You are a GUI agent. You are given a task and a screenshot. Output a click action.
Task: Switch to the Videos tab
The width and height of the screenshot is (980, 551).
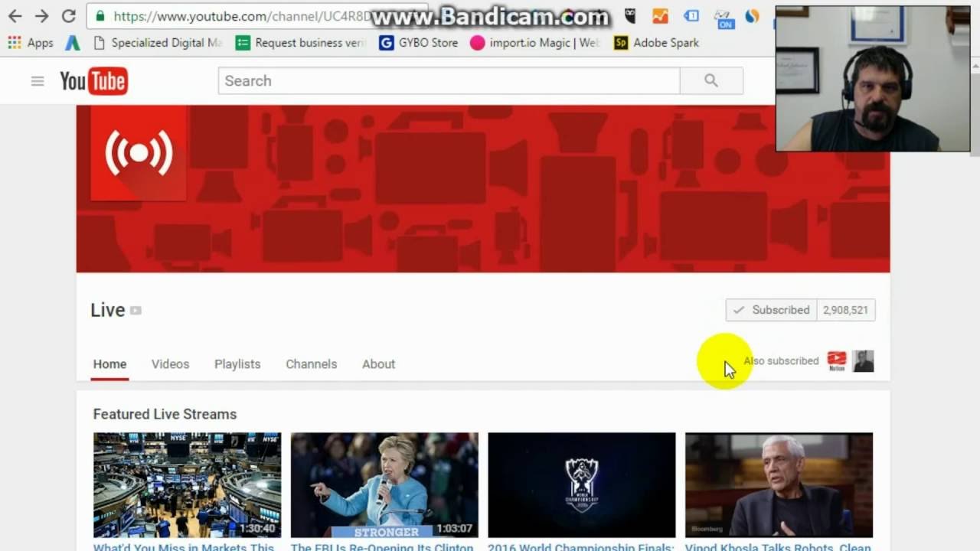(170, 364)
